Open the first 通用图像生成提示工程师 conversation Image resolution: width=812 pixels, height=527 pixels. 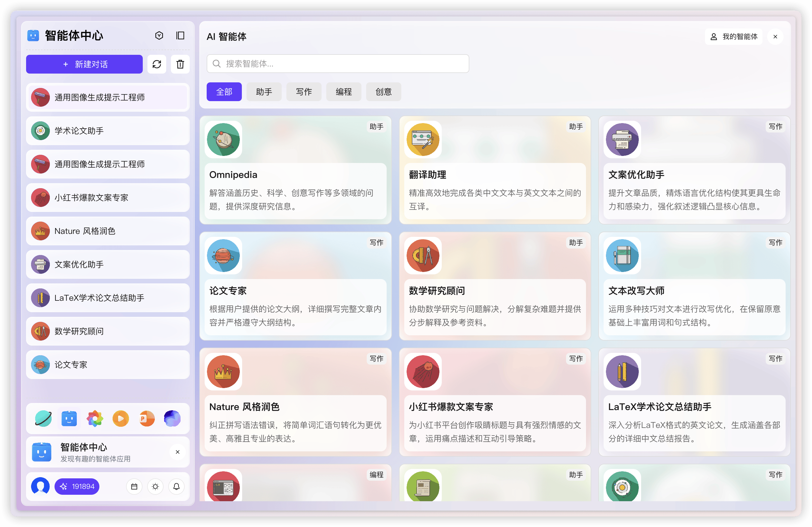tap(108, 97)
